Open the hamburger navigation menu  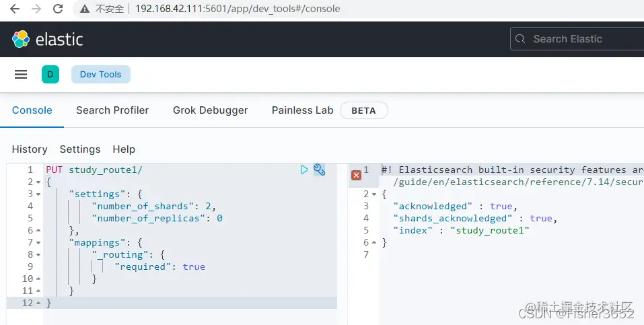tap(21, 75)
